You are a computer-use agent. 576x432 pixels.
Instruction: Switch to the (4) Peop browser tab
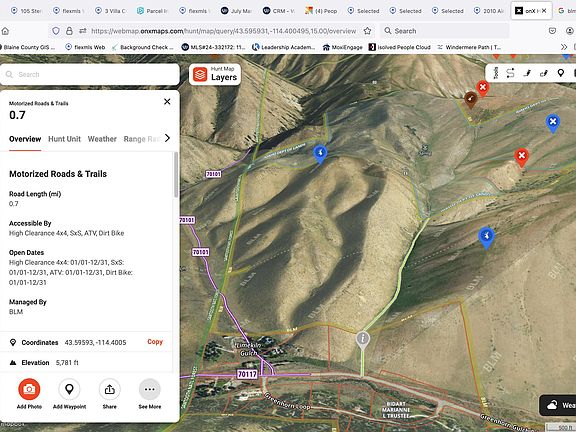pos(321,11)
